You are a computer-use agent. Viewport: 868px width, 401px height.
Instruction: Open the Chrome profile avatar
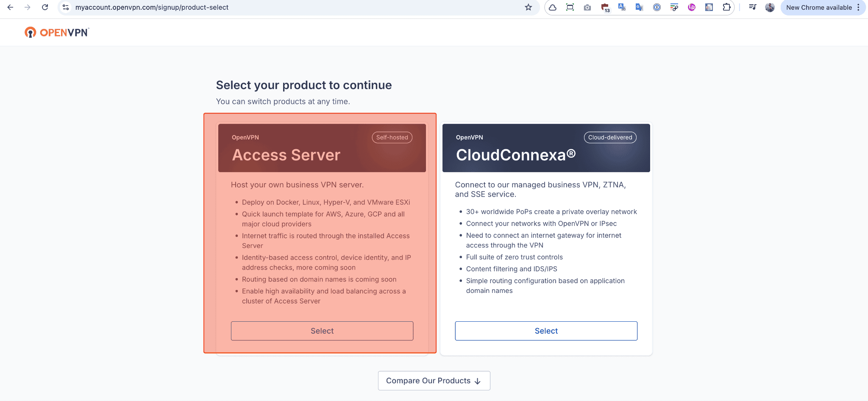pyautogui.click(x=770, y=7)
